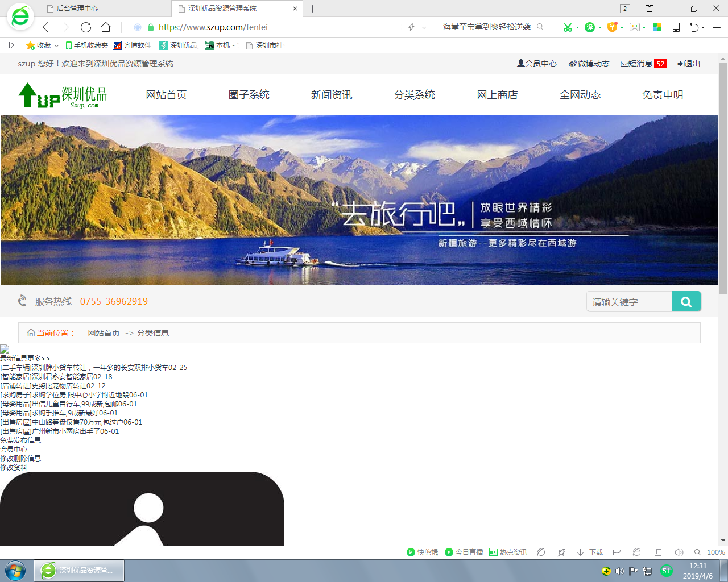Viewport: 728px width, 582px height.
Task: Expand the 收藏 favorites dropdown
Action: [56, 45]
